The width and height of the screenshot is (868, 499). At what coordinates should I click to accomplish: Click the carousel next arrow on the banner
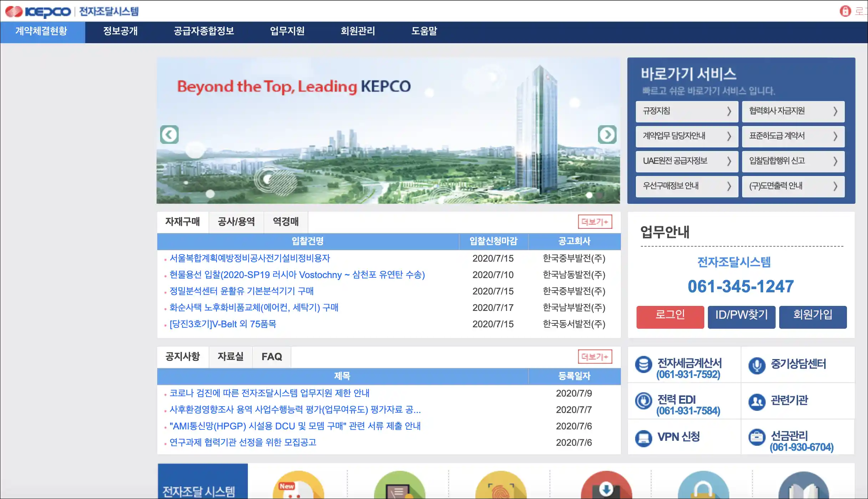click(607, 135)
